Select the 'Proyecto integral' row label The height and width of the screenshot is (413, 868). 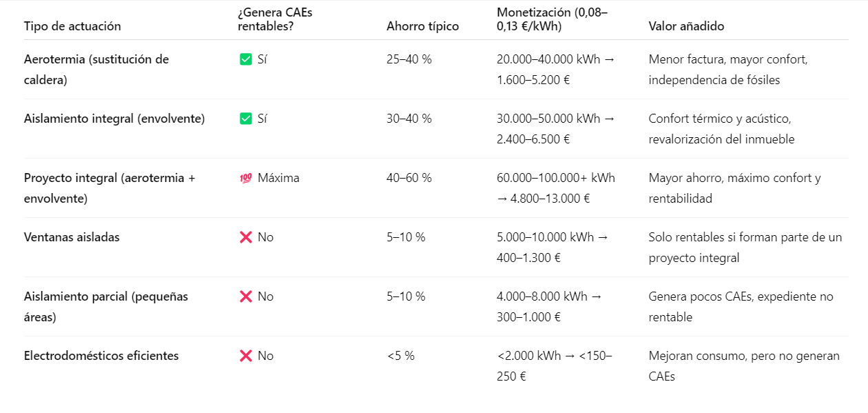point(110,188)
